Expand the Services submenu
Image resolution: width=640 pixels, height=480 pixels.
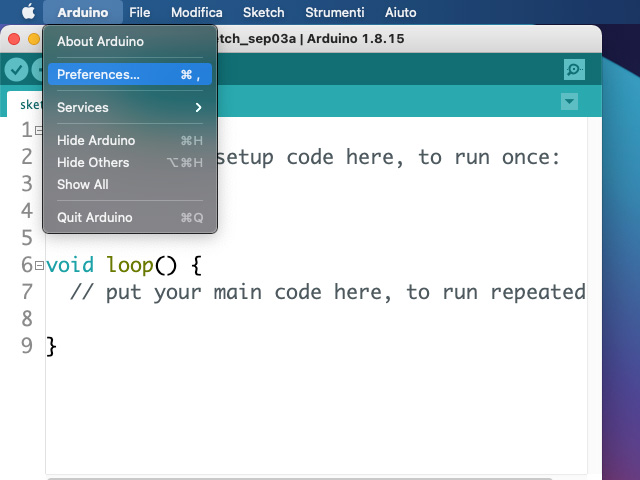(x=129, y=107)
